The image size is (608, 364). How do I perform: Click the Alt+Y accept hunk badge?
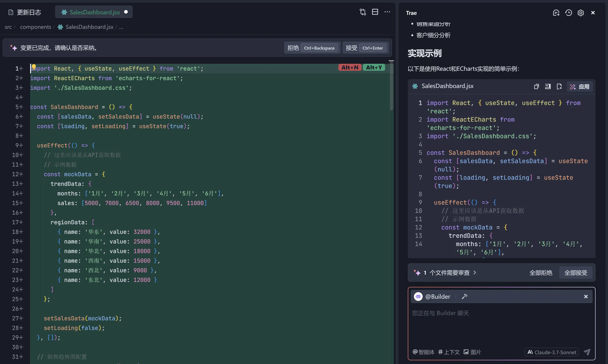[374, 67]
